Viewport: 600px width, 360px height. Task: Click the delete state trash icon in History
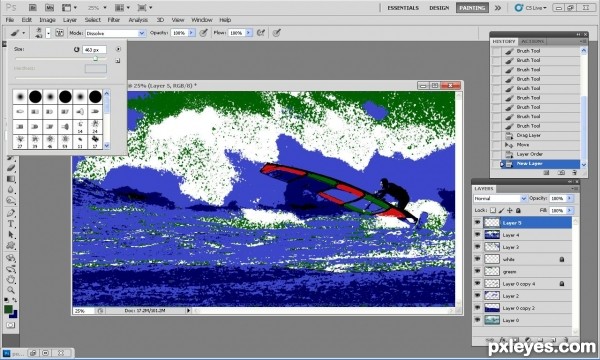(575, 173)
